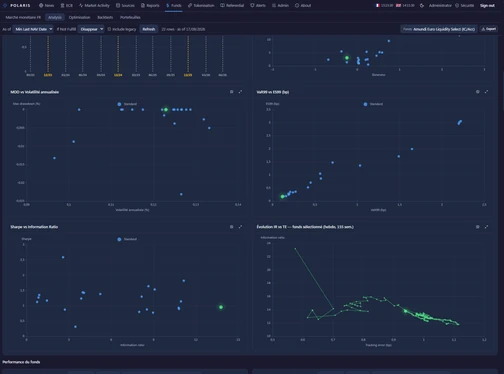Open the About info icon
This screenshot has width=504, height=374.
[x=297, y=5]
